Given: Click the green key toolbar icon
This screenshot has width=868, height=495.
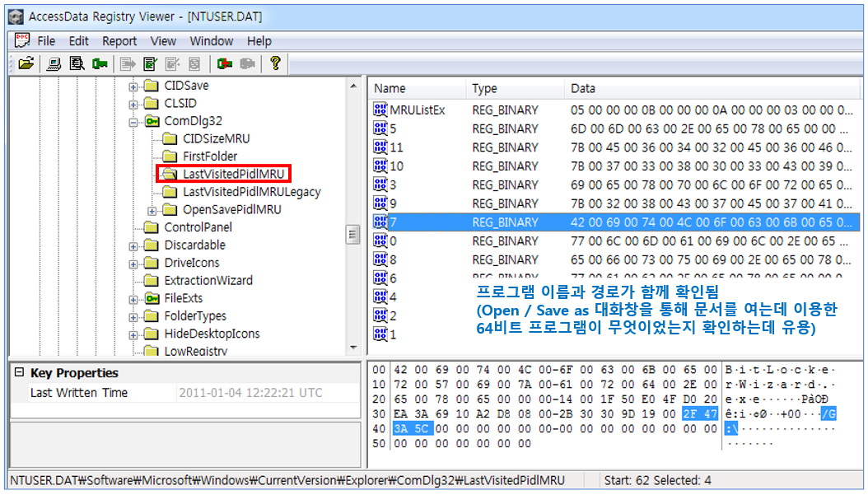Looking at the screenshot, I should [x=100, y=63].
